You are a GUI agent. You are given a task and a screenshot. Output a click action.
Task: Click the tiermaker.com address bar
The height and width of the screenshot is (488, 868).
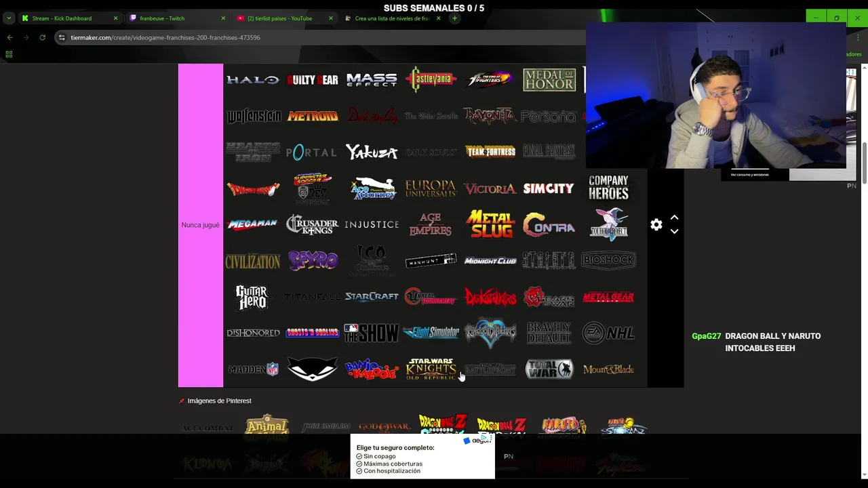(319, 37)
